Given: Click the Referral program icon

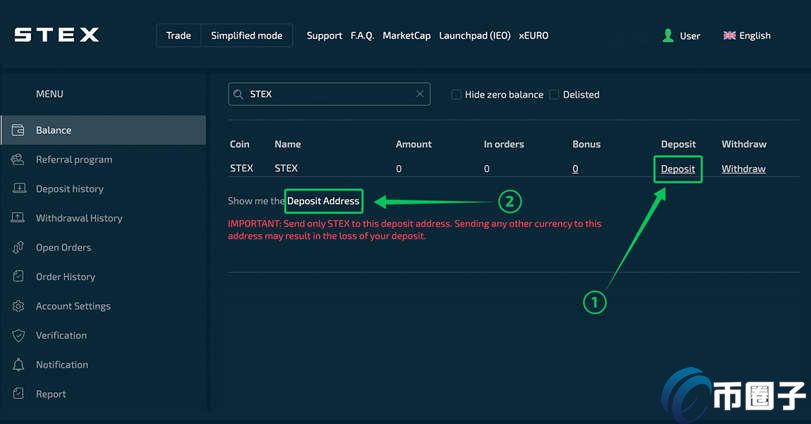Looking at the screenshot, I should 18,159.
